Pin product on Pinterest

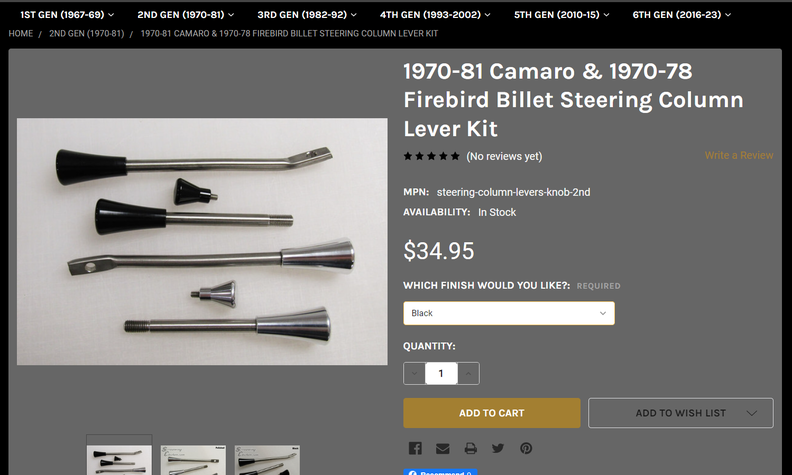(x=525, y=449)
